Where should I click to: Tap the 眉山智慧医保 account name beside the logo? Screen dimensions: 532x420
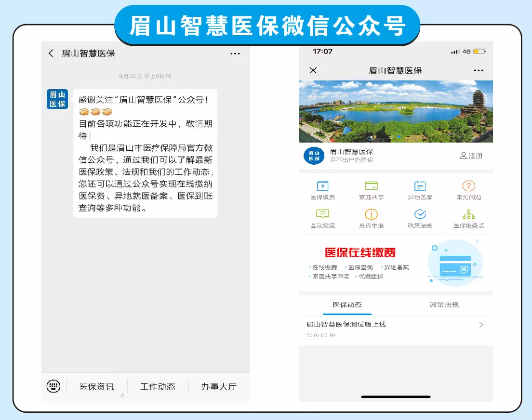click(x=351, y=152)
